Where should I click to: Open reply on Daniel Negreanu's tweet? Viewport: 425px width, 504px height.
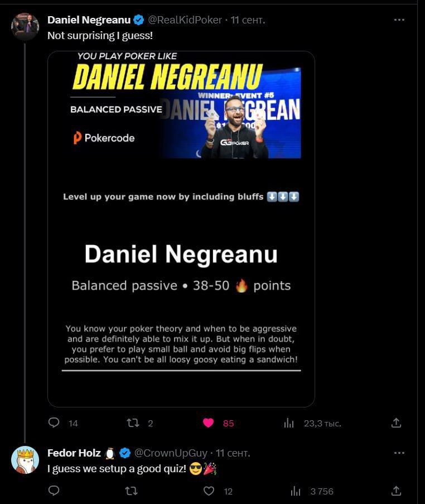tap(54, 423)
